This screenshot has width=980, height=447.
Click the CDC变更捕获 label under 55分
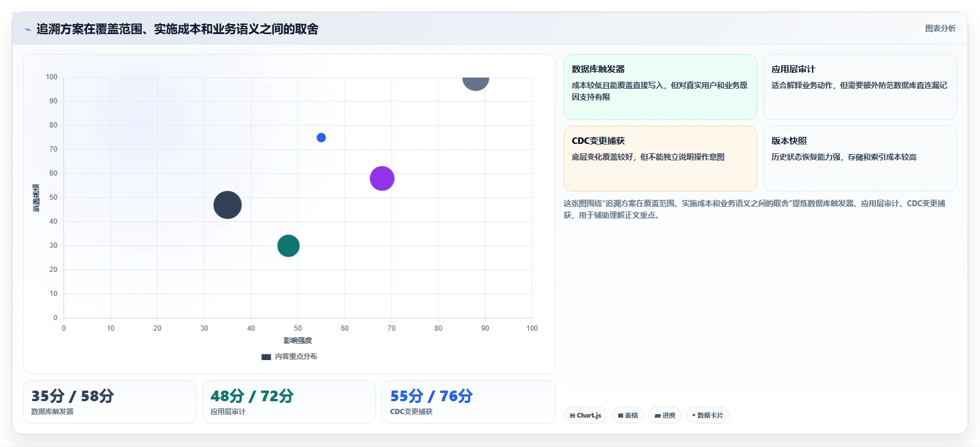[x=411, y=412]
